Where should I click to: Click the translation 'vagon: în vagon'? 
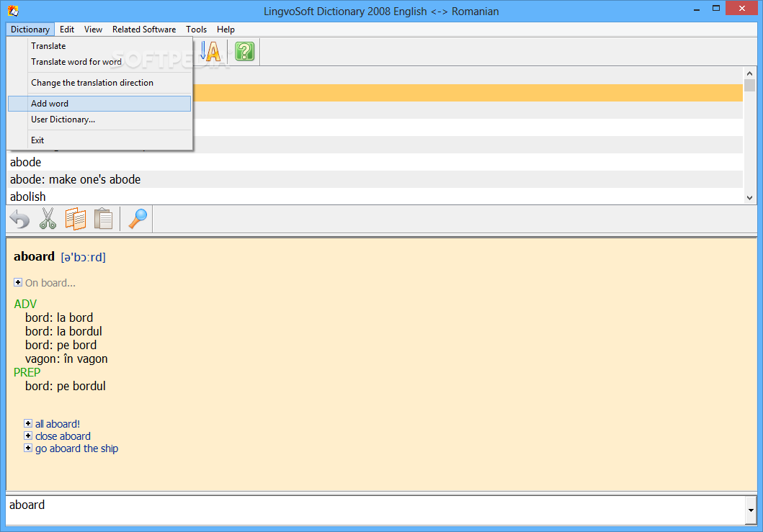(66, 359)
